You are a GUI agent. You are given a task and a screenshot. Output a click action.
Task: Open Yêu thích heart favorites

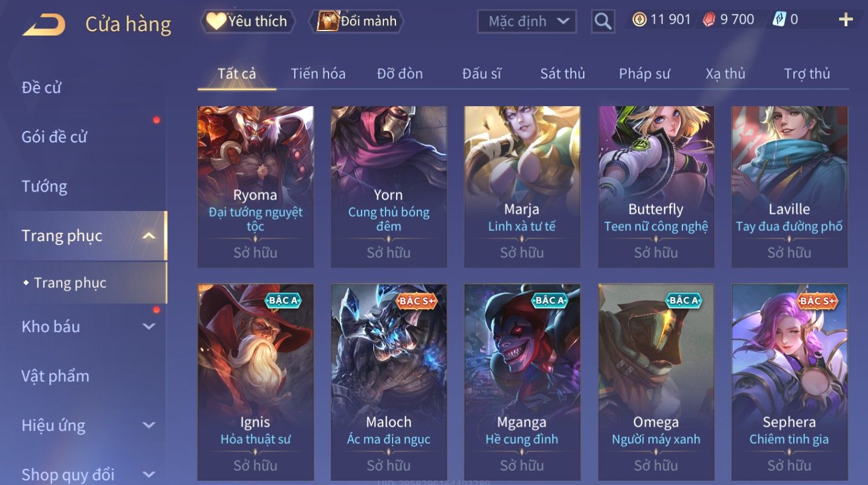pos(248,21)
